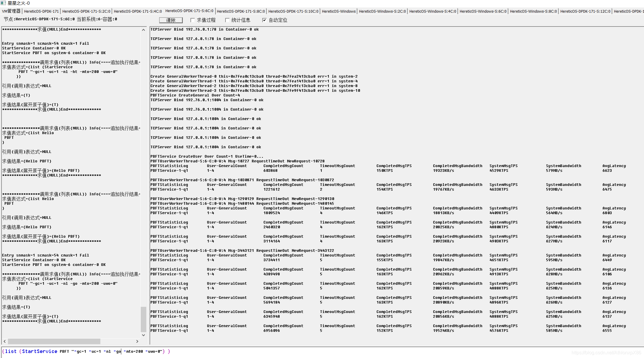Click 'PBFTService CreateGeneral Over Count=4' line

click(195, 95)
